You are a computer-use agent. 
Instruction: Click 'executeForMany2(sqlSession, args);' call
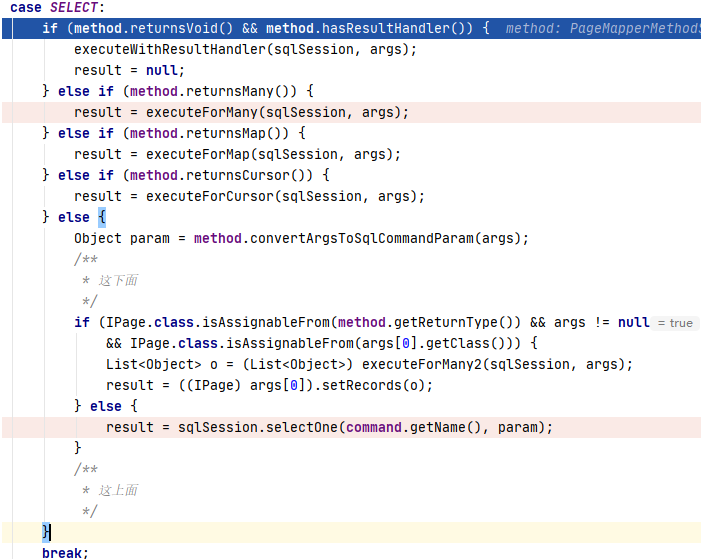(x=497, y=365)
